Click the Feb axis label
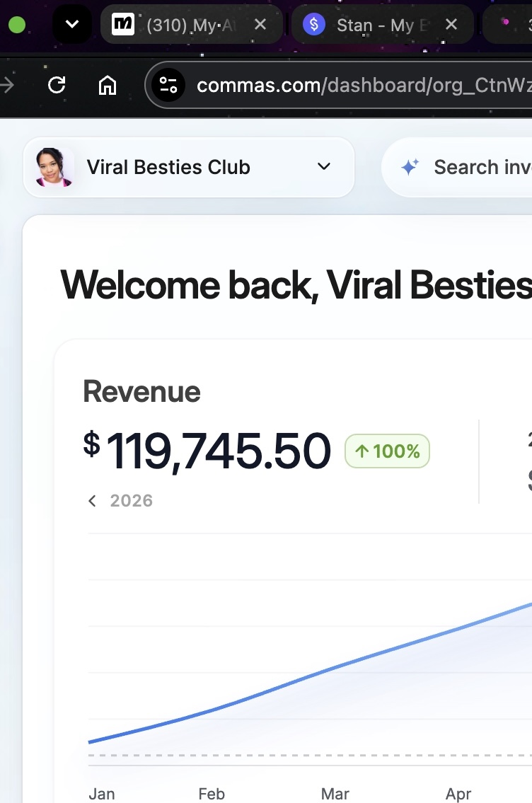532x803 pixels. [212, 794]
